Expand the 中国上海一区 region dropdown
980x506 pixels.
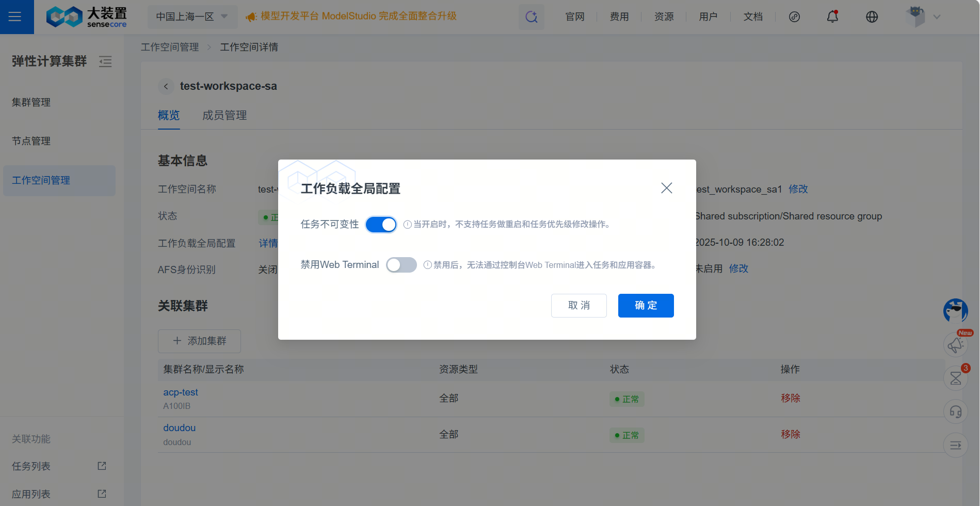192,17
